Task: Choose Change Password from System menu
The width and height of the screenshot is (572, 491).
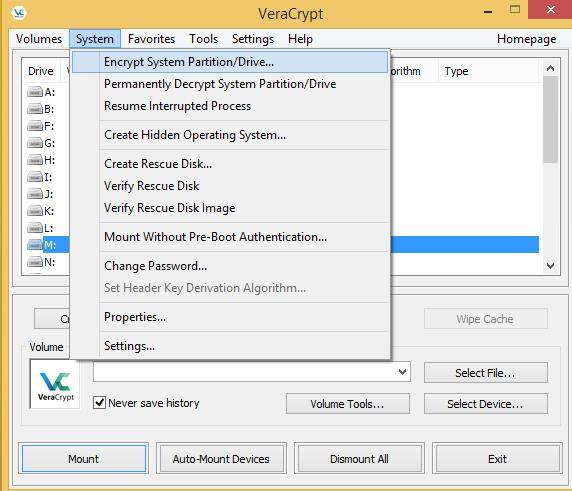Action: click(230, 266)
